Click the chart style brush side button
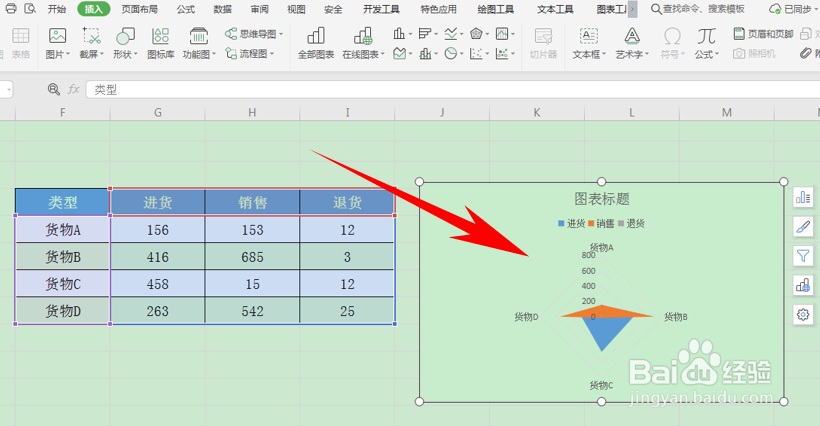820x426 pixels. [803, 227]
